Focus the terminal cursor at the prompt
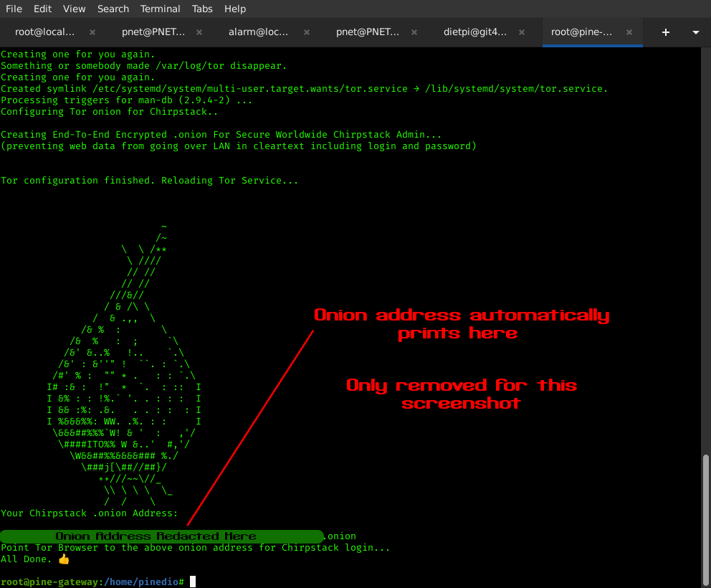Screen dimensions: 711x588 click(x=193, y=582)
